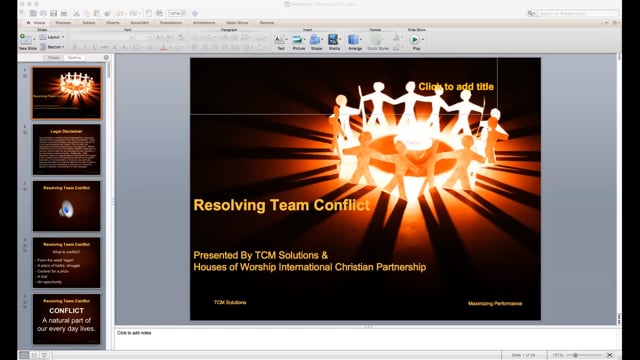This screenshot has width=640, height=360.
Task: Switch to the Review tab
Action: click(x=267, y=23)
